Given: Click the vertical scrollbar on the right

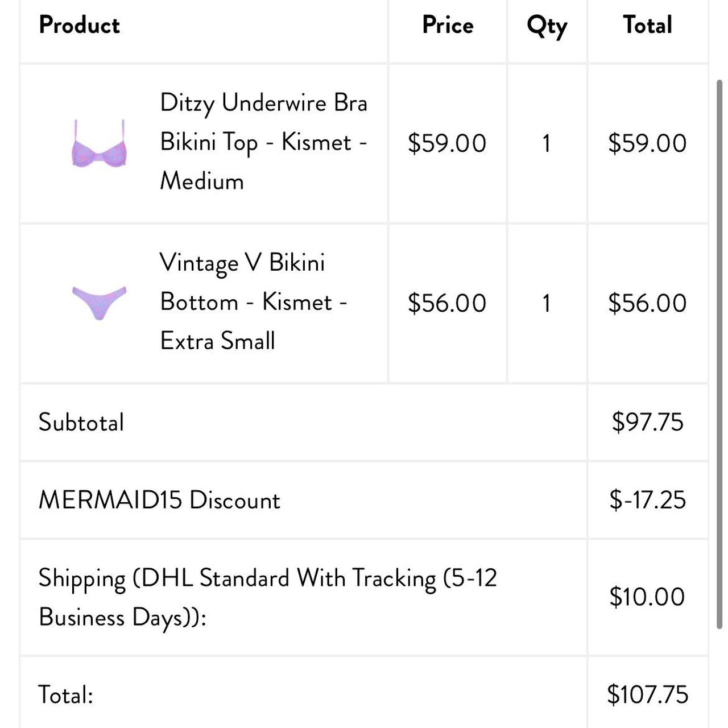Looking at the screenshot, I should click(719, 353).
